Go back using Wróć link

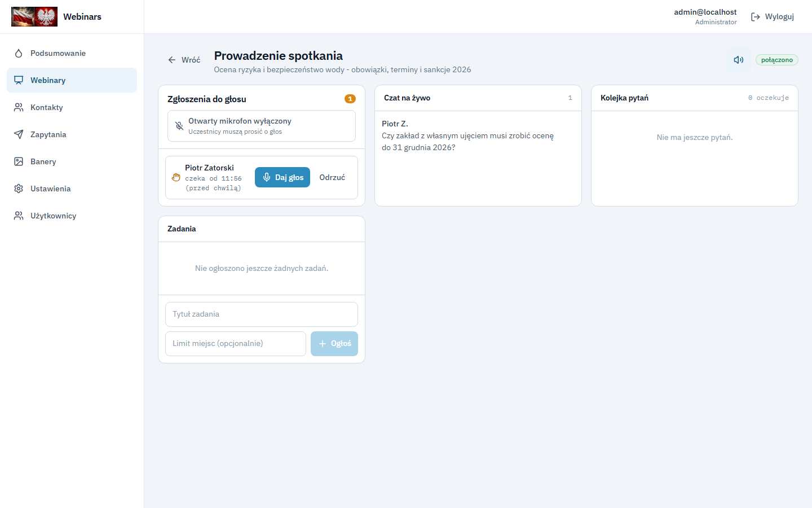[184, 60]
